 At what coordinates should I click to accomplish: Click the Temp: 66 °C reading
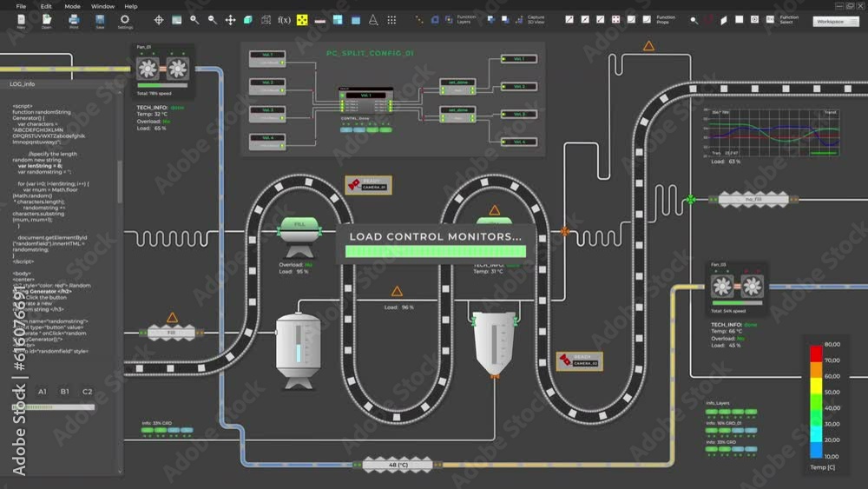[x=727, y=331]
